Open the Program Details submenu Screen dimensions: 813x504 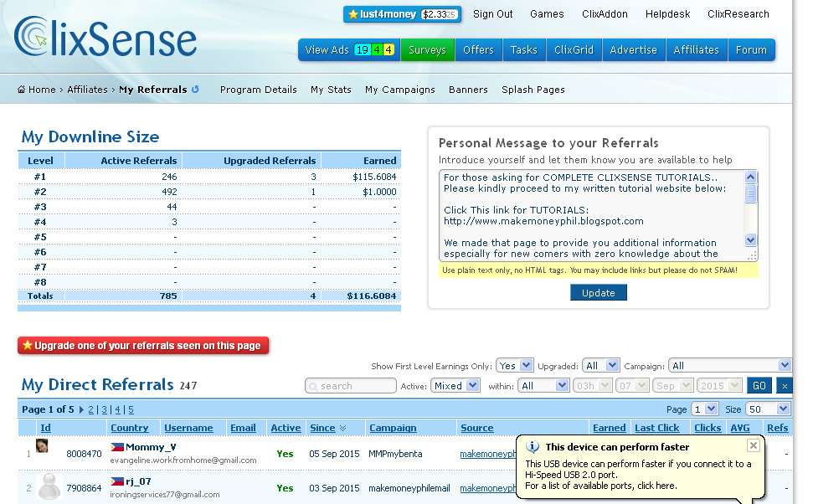258,90
